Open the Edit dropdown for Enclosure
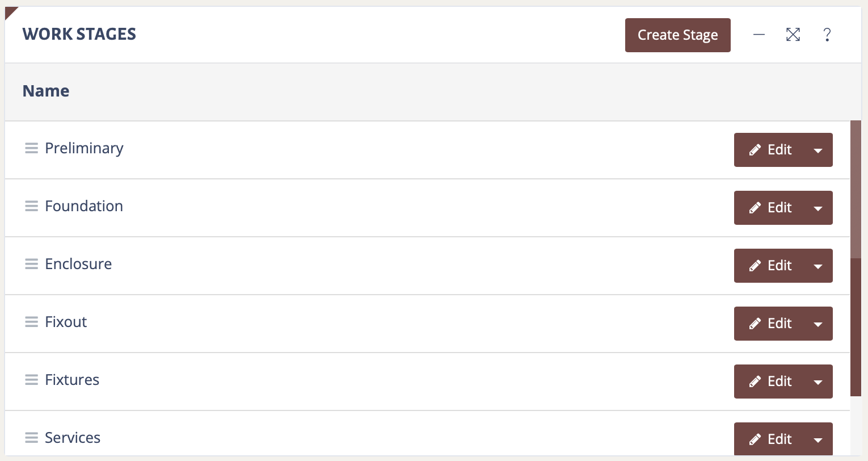Image resolution: width=868 pixels, height=461 pixels. point(818,266)
